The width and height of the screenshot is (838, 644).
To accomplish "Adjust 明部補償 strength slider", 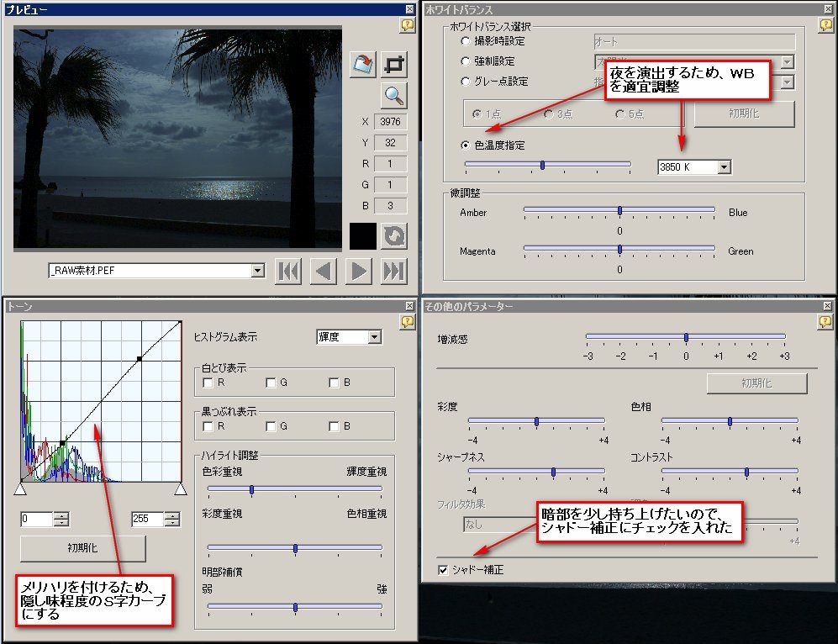I will [x=295, y=607].
